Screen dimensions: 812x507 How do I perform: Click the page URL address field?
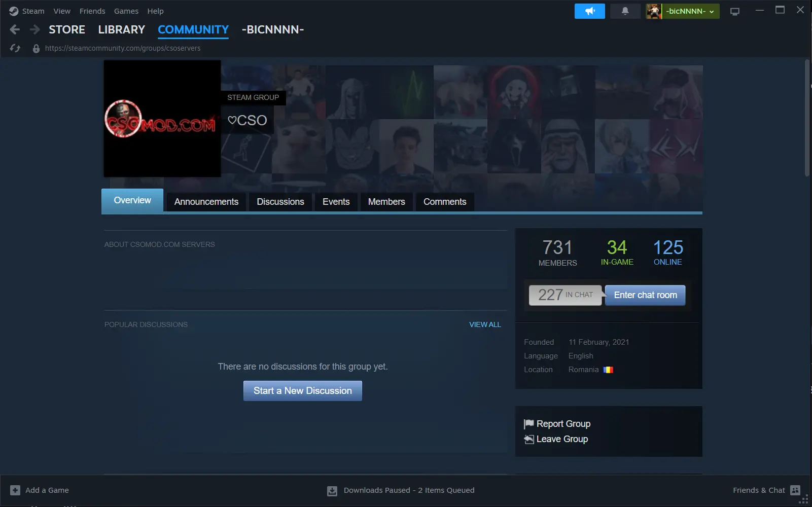point(123,48)
